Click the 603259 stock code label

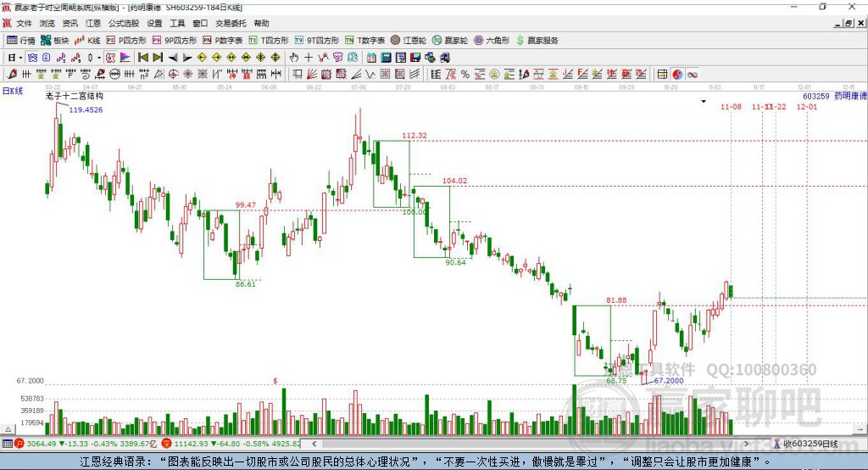[x=816, y=96]
